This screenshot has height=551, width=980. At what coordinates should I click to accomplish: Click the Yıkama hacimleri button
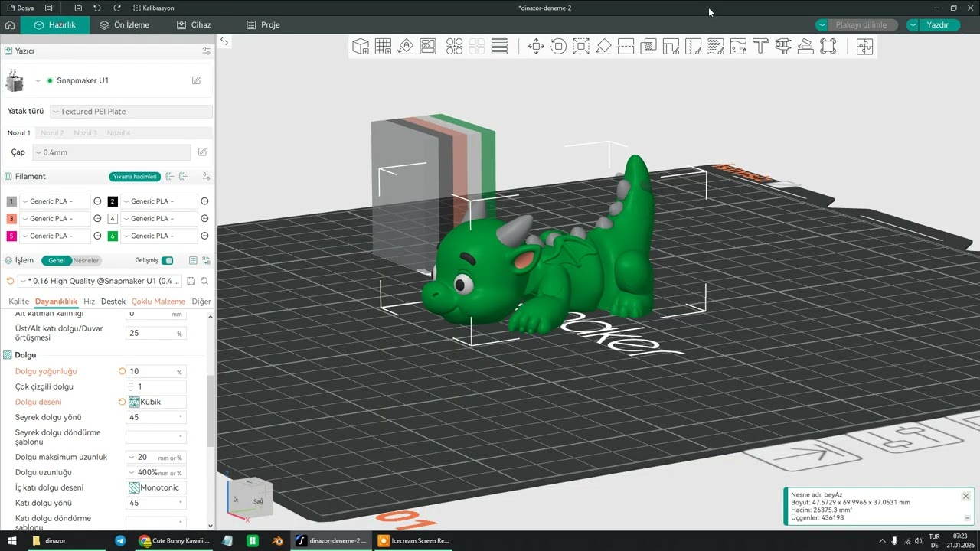(135, 177)
